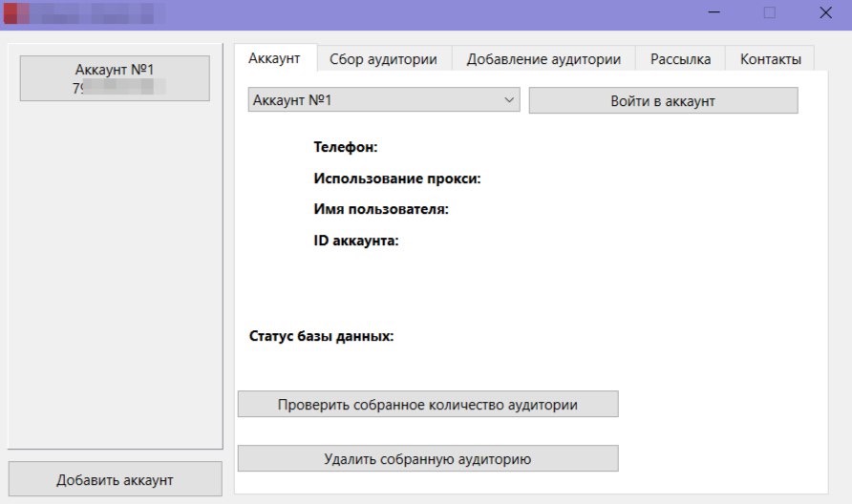Click the Имя пользователя label

point(381,209)
